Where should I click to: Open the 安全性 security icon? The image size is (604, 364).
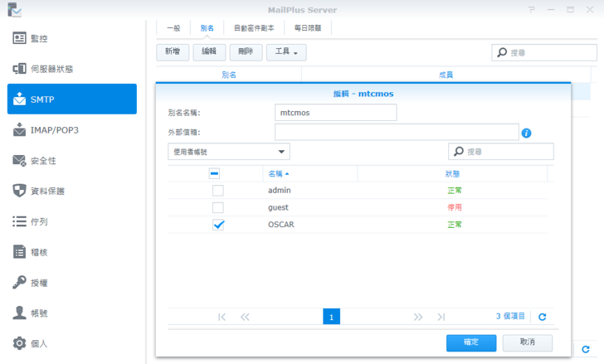click(20, 160)
